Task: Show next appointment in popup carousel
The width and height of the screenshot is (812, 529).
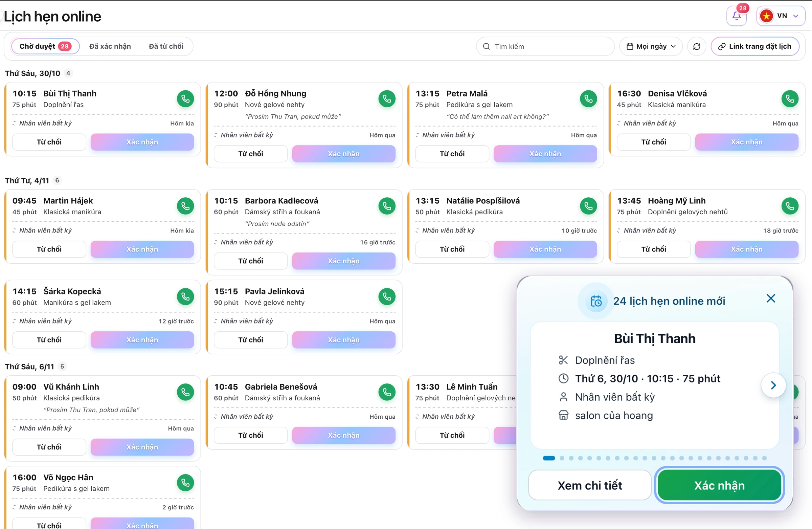Action: click(x=773, y=385)
